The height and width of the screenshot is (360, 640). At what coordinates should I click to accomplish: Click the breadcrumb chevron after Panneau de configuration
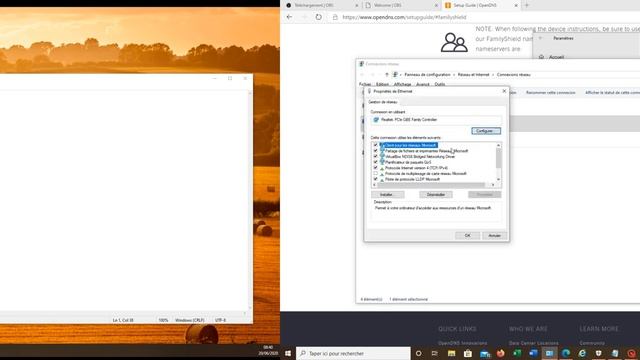(x=453, y=75)
